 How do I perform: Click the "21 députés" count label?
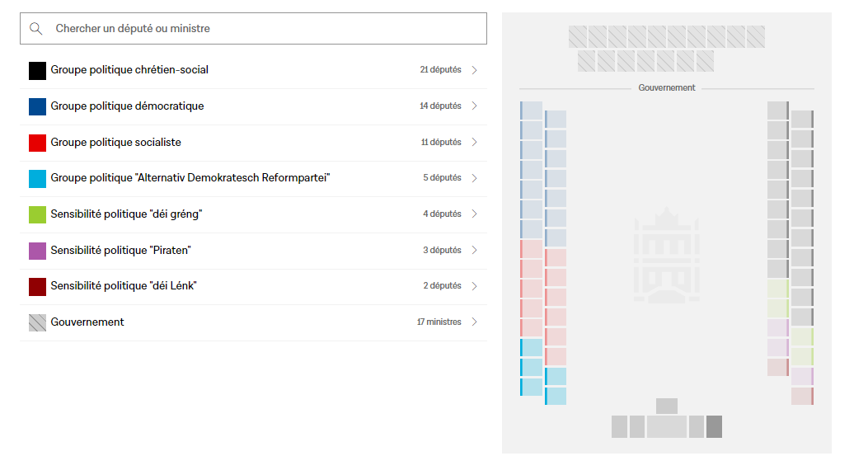point(440,70)
